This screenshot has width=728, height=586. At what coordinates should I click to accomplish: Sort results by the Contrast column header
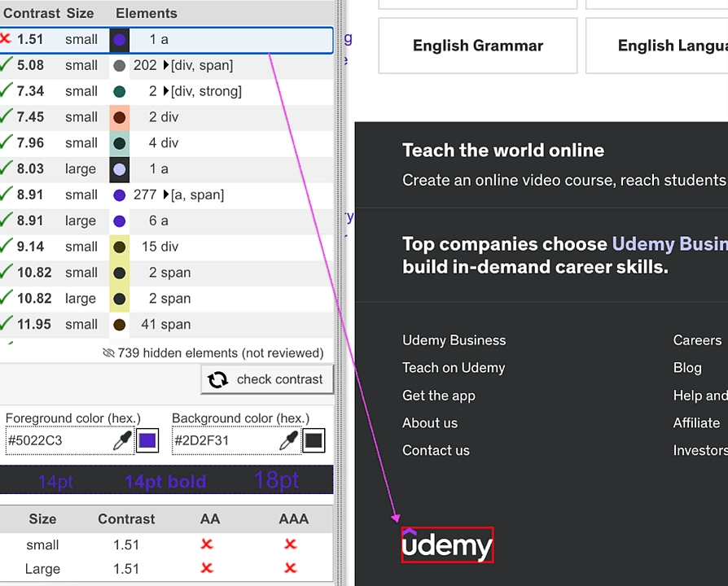click(x=32, y=13)
